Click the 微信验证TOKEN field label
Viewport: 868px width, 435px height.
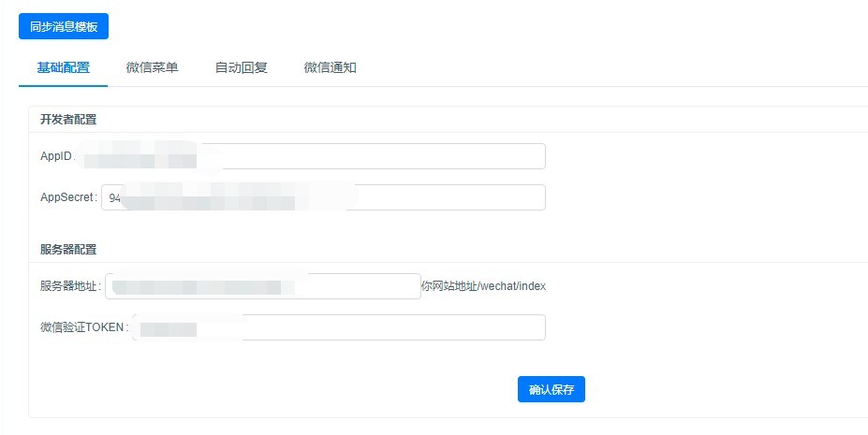tap(83, 327)
